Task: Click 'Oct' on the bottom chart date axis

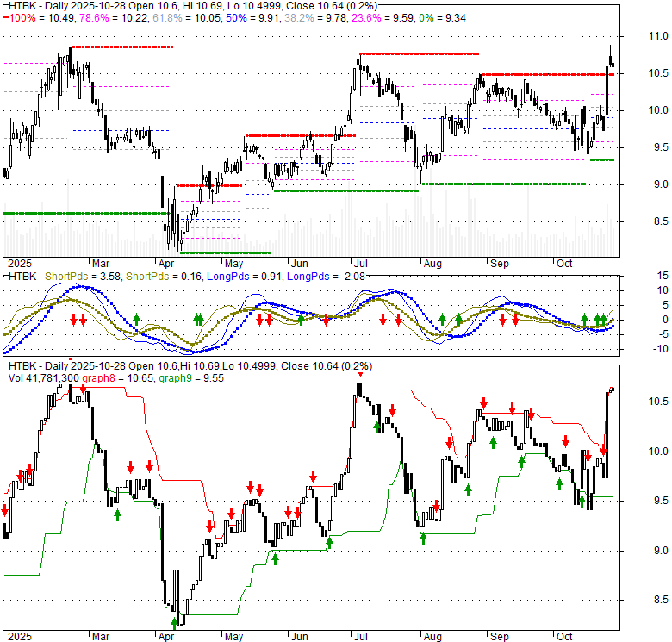Action: (564, 637)
